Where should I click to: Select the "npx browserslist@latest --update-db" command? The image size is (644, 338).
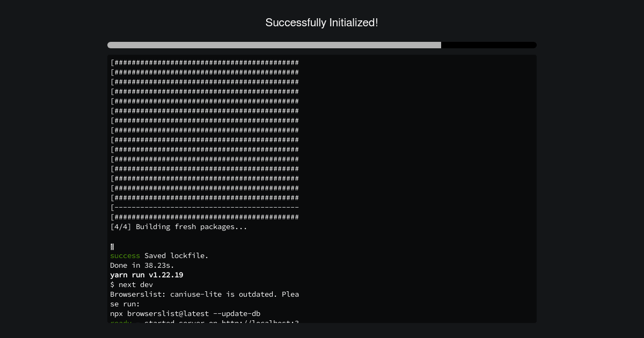[185, 313]
